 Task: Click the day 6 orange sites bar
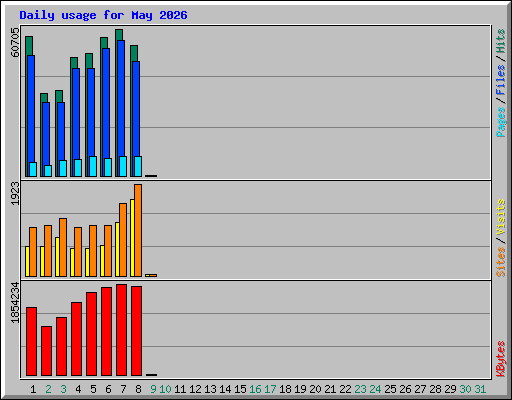pos(108,251)
